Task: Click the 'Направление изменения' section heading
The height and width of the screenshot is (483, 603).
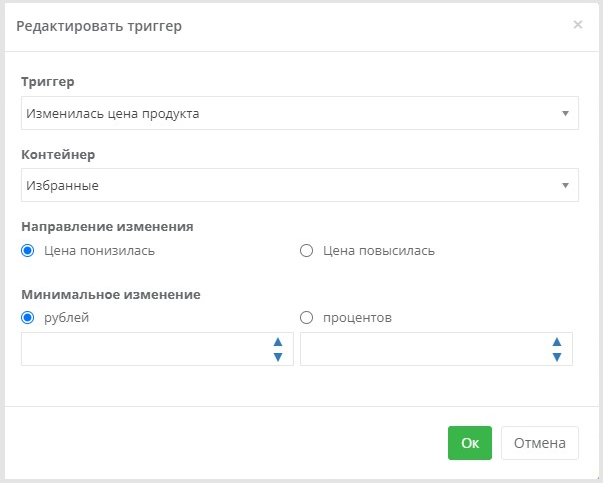Action: (x=107, y=227)
